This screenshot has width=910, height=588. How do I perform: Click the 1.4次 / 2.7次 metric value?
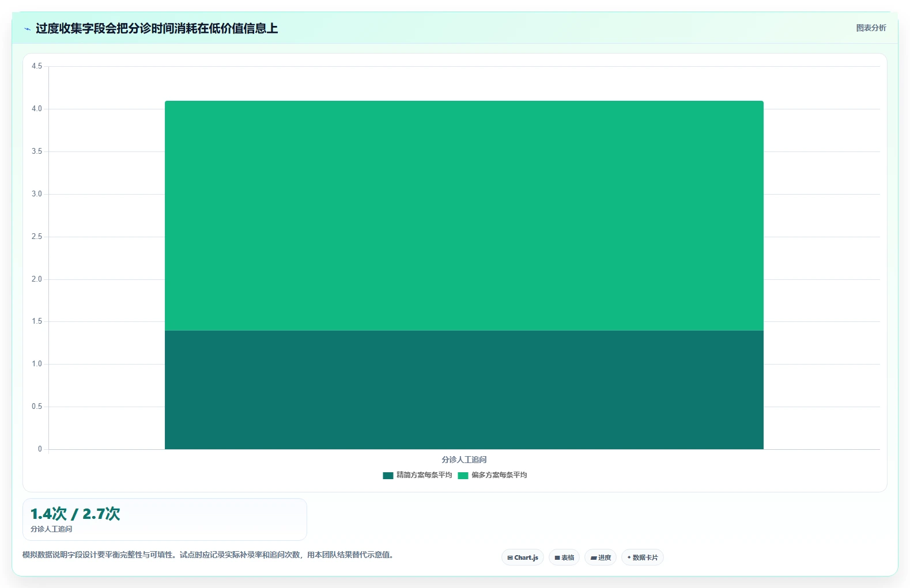pos(75,514)
